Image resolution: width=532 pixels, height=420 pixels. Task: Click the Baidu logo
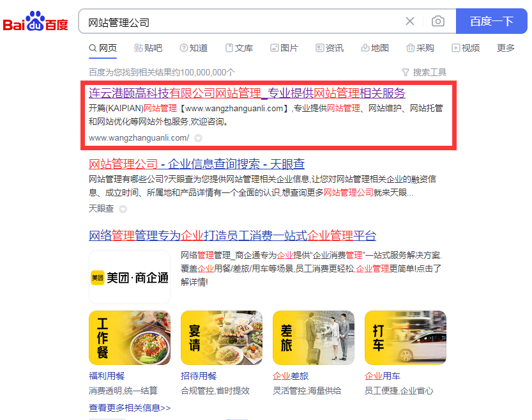point(35,21)
